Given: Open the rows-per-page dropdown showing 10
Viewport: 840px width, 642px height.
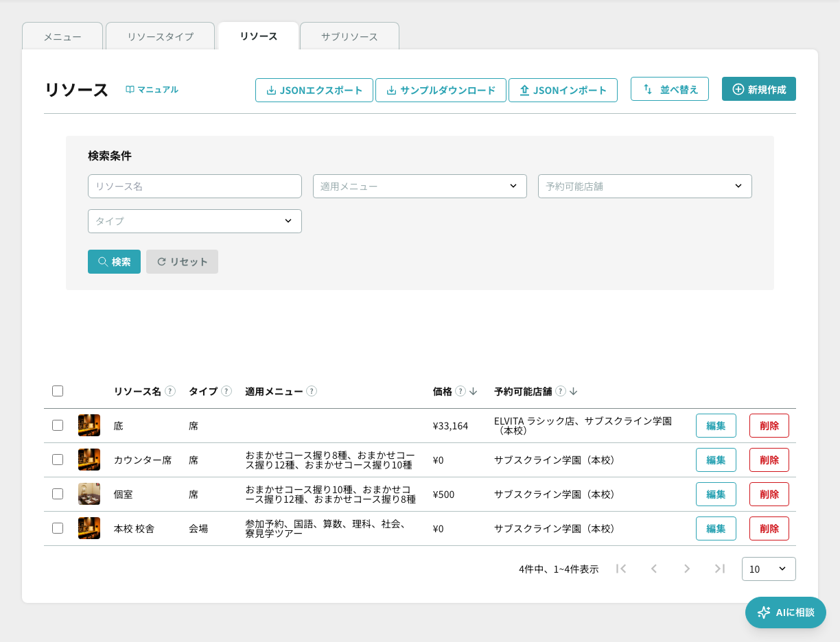Looking at the screenshot, I should coord(769,569).
